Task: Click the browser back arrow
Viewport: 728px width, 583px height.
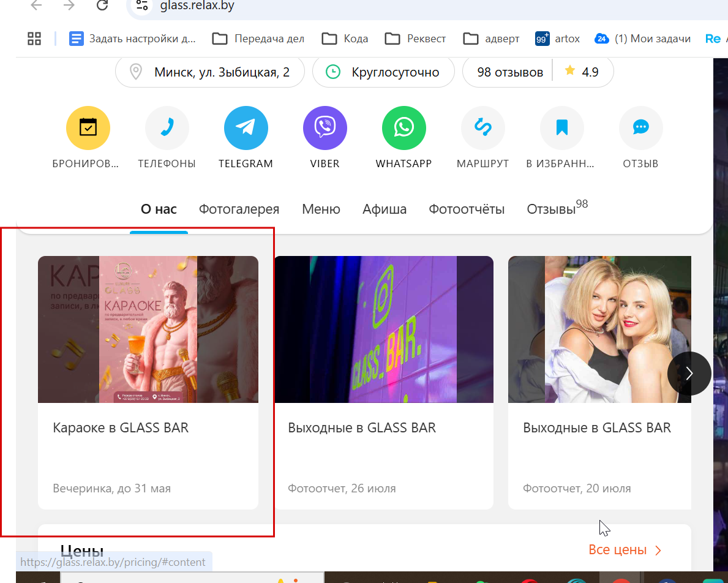Action: point(36,6)
